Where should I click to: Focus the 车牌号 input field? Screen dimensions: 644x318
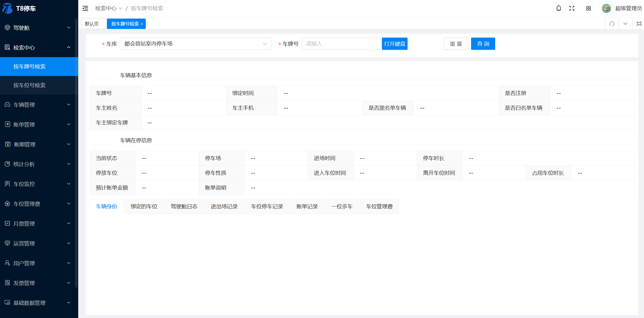(x=341, y=44)
